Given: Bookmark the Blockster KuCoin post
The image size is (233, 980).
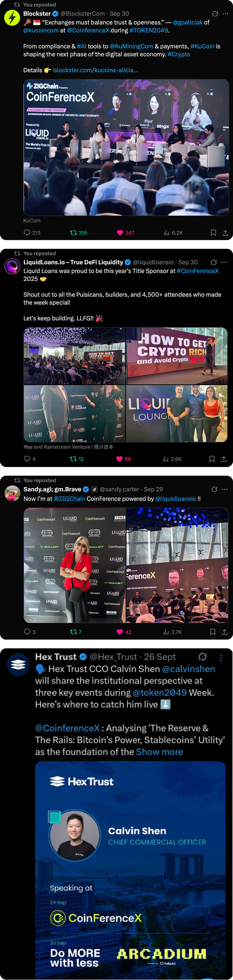Looking at the screenshot, I should tap(213, 232).
